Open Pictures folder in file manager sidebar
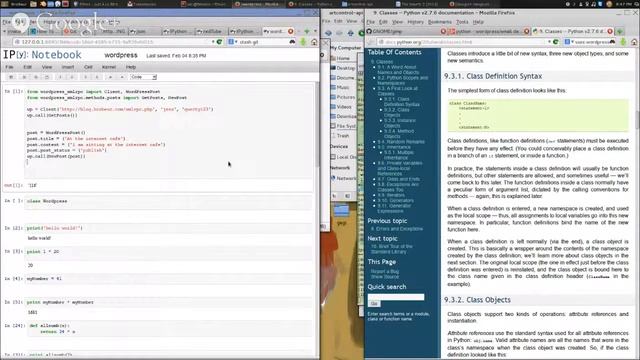Image resolution: width=640 pixels, height=360 pixels. 345,97
